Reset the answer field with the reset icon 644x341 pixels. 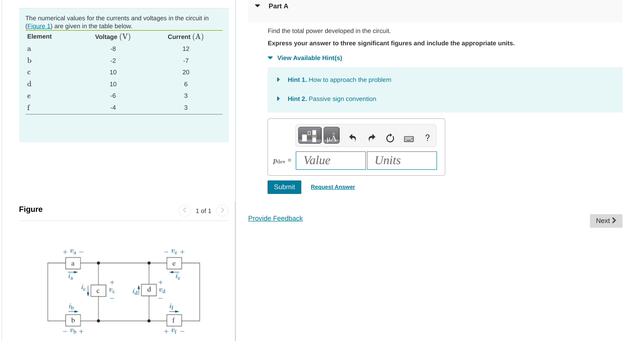coord(390,138)
